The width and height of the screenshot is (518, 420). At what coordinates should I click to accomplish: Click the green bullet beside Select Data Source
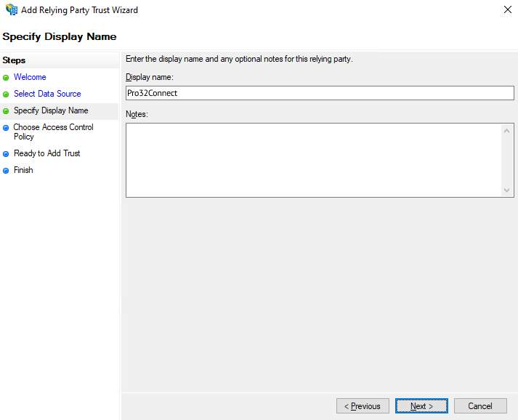(x=7, y=94)
